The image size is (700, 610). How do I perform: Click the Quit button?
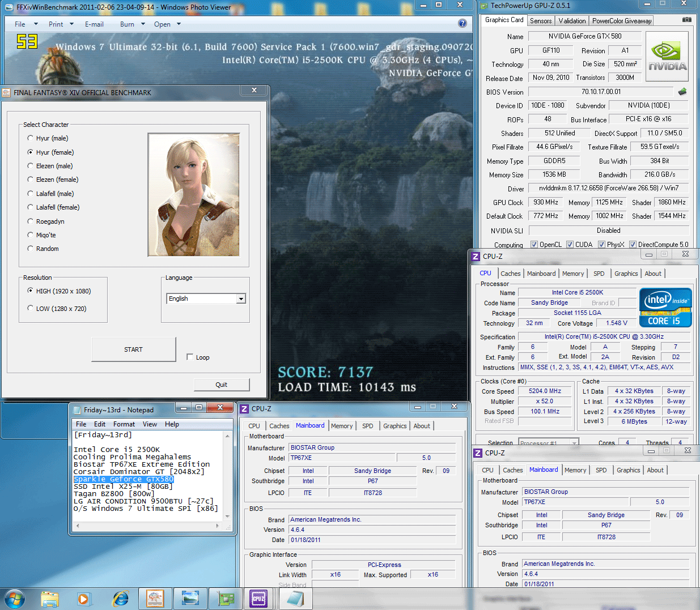221,385
